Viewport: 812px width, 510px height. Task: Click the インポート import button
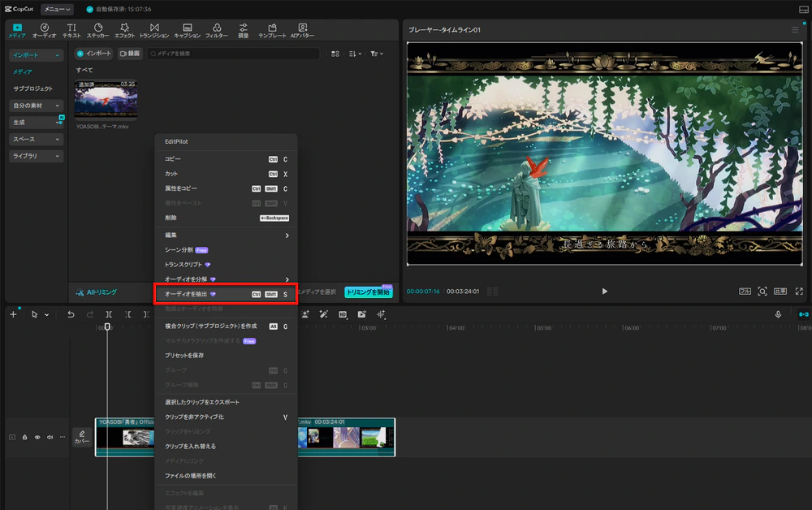93,54
